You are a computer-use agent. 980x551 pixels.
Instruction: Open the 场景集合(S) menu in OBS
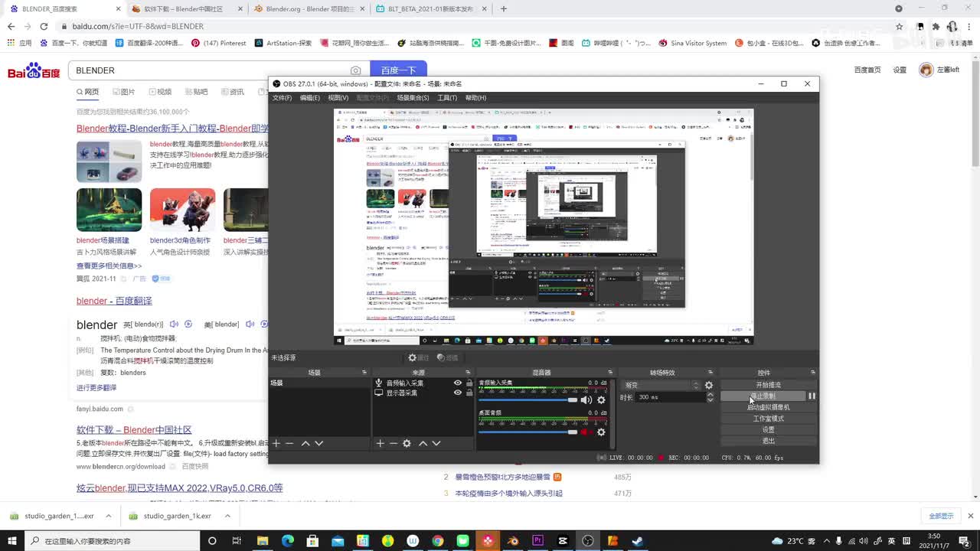click(x=413, y=98)
